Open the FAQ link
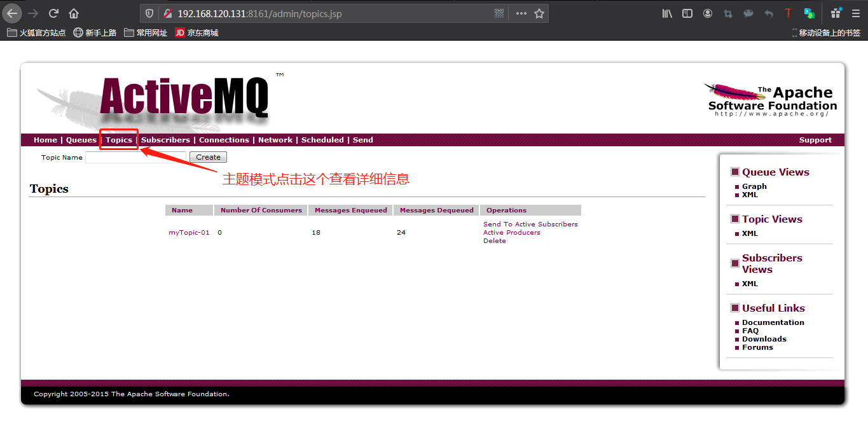 (750, 331)
